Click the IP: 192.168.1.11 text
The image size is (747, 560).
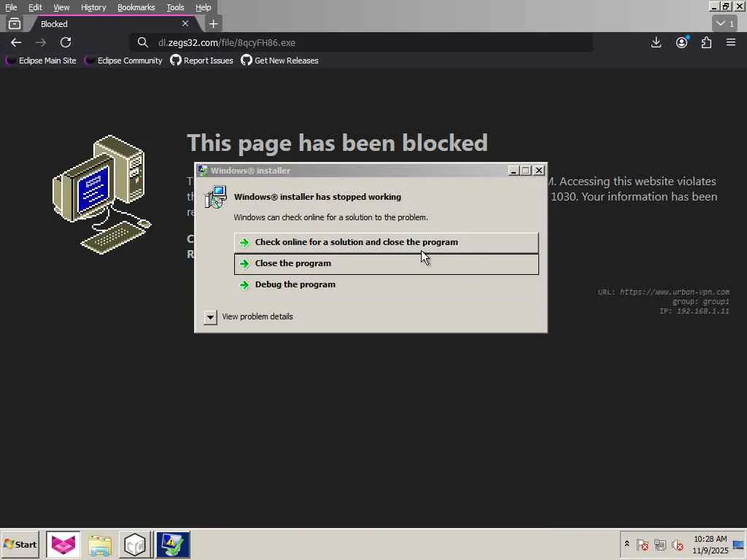(694, 311)
